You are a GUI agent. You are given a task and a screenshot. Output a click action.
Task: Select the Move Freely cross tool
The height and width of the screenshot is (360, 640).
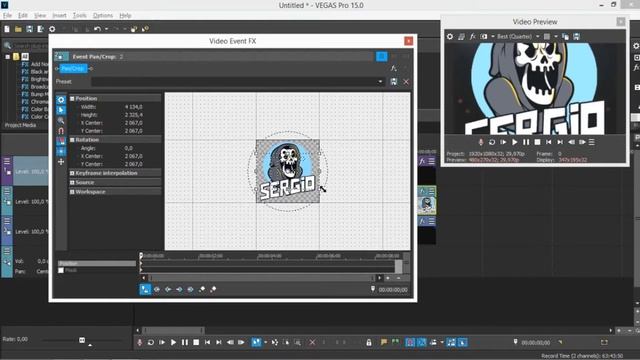coord(61,162)
